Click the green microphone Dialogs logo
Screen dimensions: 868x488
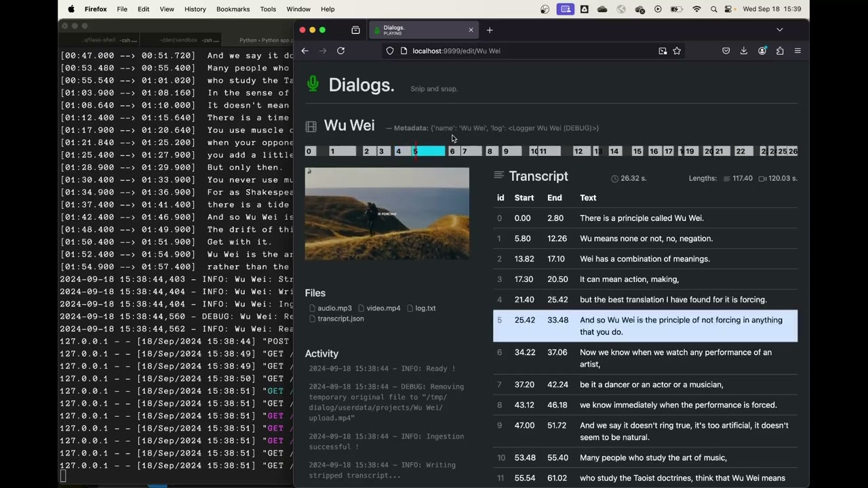[x=313, y=84]
